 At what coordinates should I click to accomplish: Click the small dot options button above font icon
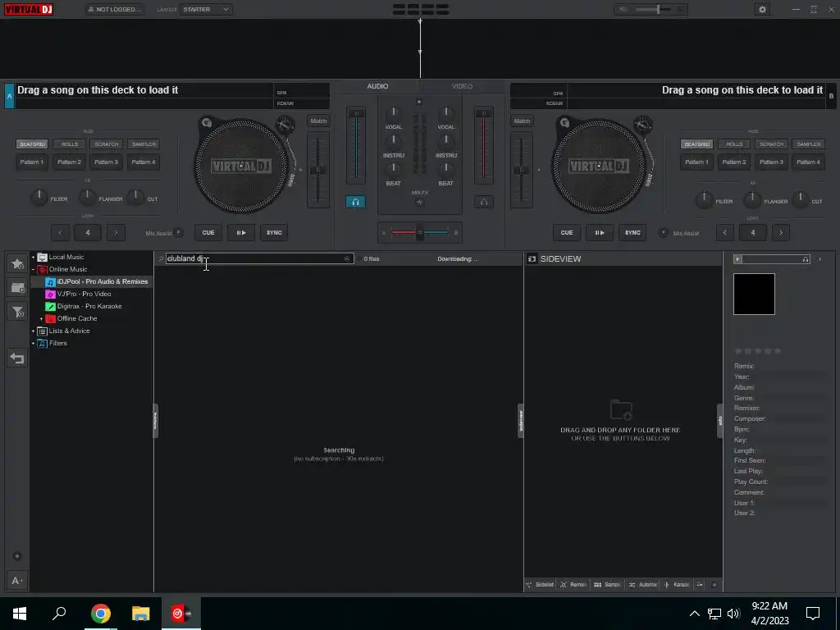pyautogui.click(x=17, y=556)
